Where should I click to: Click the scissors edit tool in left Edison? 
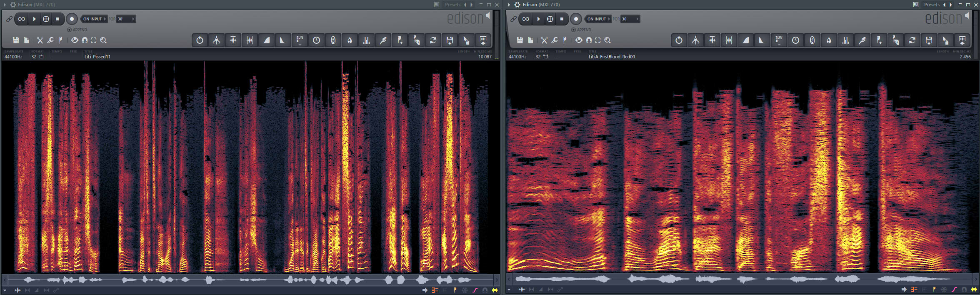click(x=40, y=40)
